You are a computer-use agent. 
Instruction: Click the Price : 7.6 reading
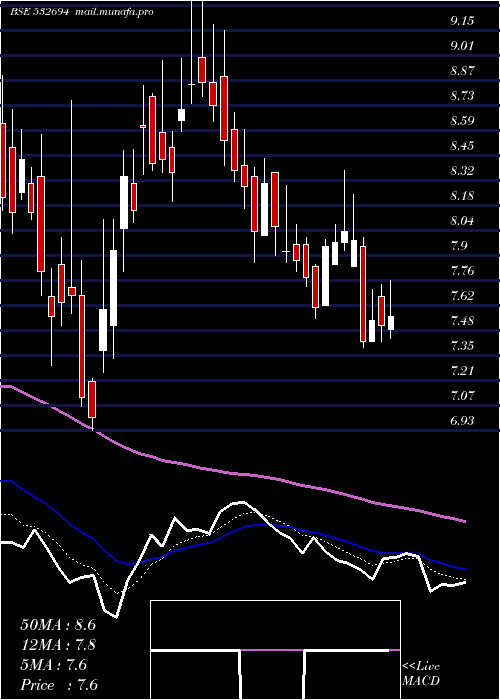(x=58, y=685)
